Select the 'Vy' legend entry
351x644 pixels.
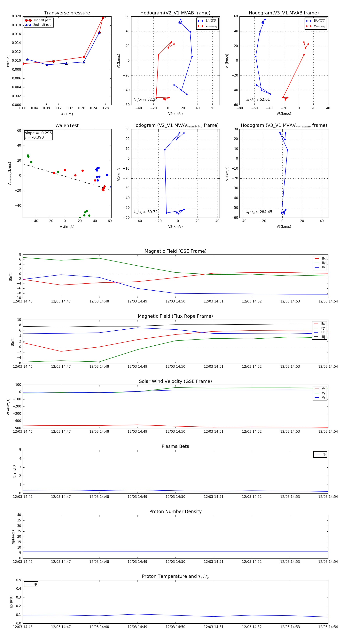[320, 393]
